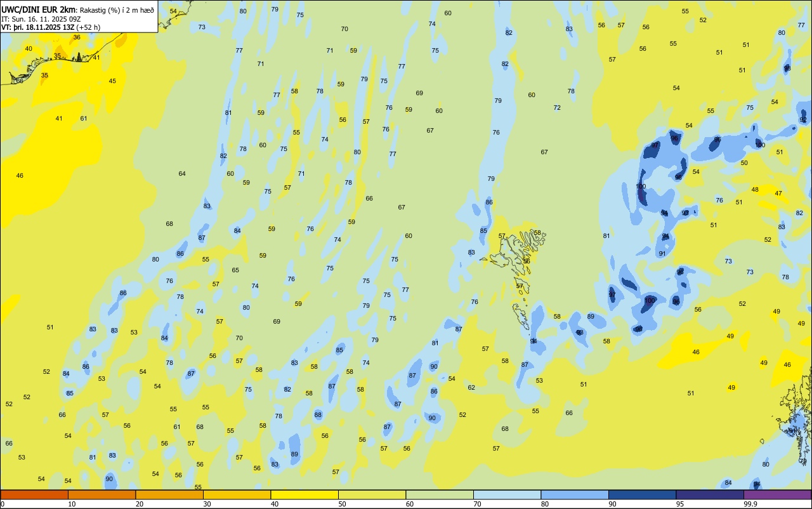Click the legend tick label 99.9
Viewport: 812px width, 509px height.
click(x=750, y=504)
